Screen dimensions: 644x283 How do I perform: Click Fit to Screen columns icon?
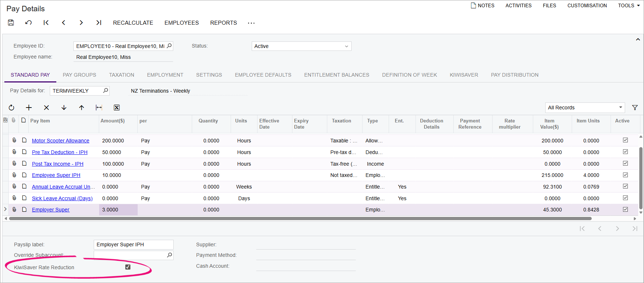point(99,108)
